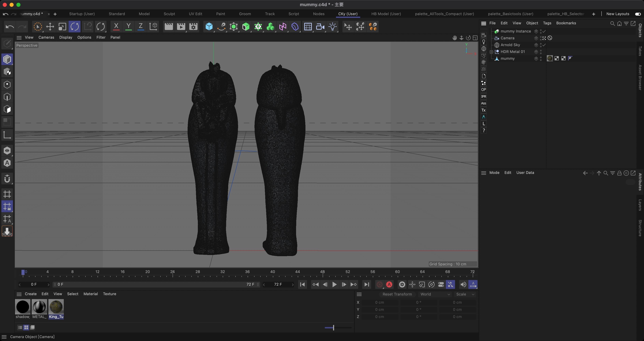Image resolution: width=644 pixels, height=341 pixels.
Task: Toggle Autokeying red A button
Action: pos(389,284)
